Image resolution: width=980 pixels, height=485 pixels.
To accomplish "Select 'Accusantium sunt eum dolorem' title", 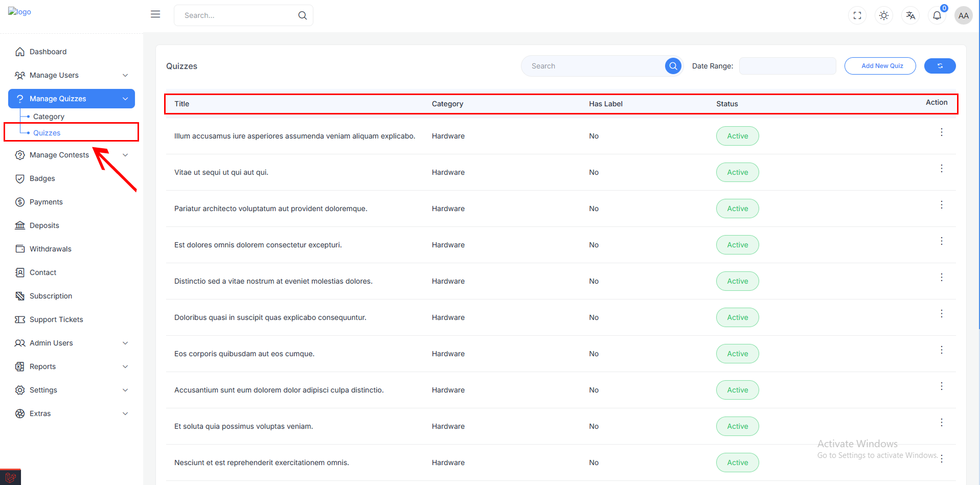I will [279, 390].
